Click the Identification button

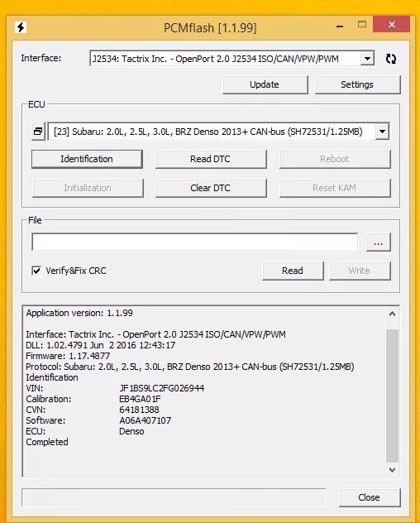(87, 159)
